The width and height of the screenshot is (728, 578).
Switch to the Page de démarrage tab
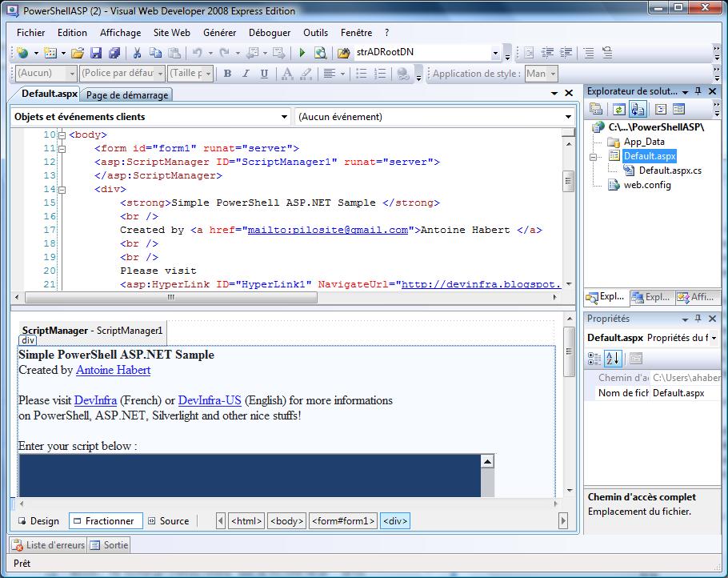pos(127,94)
